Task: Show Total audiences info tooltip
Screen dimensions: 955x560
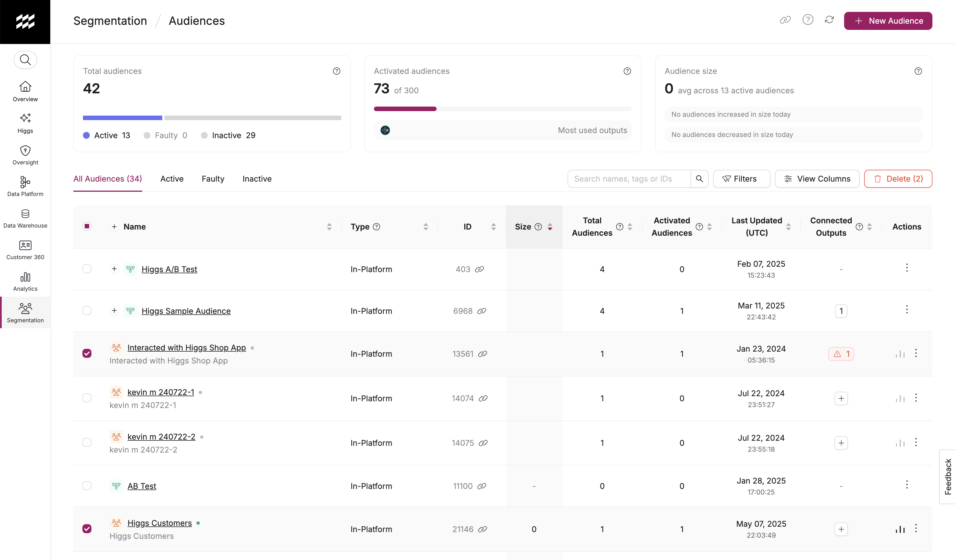Action: pyautogui.click(x=336, y=71)
